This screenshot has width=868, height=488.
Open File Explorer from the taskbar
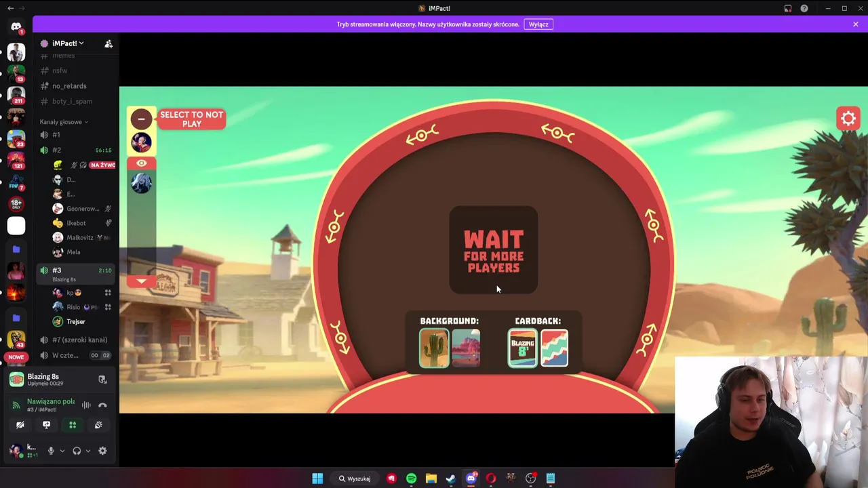click(x=431, y=479)
